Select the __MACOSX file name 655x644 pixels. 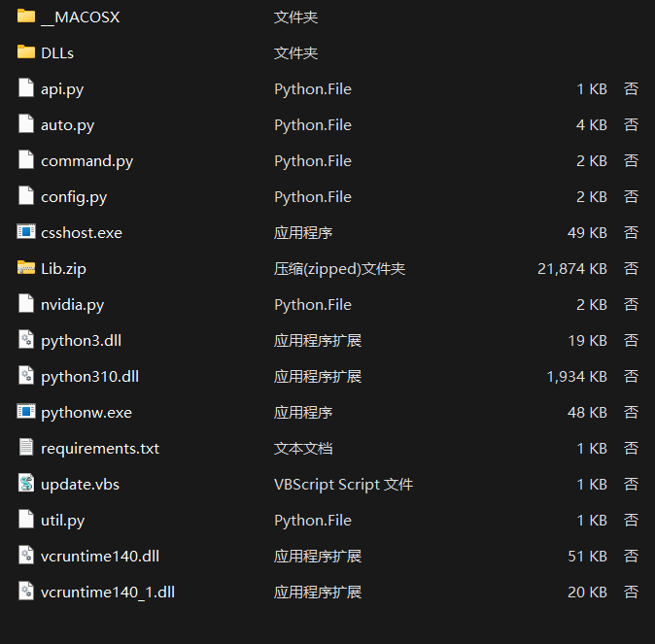coord(81,17)
